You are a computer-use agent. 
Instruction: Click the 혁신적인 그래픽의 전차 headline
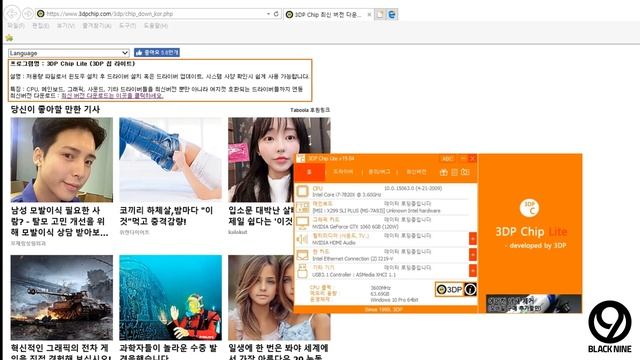(60, 352)
